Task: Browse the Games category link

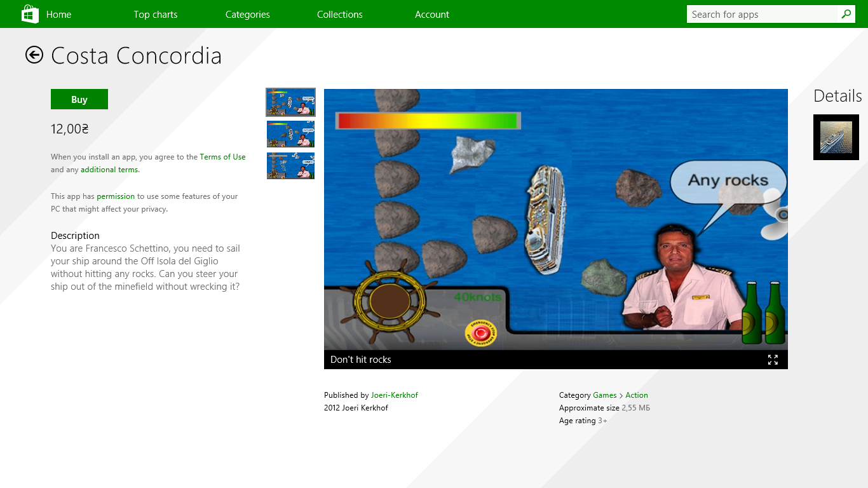Action: [605, 395]
